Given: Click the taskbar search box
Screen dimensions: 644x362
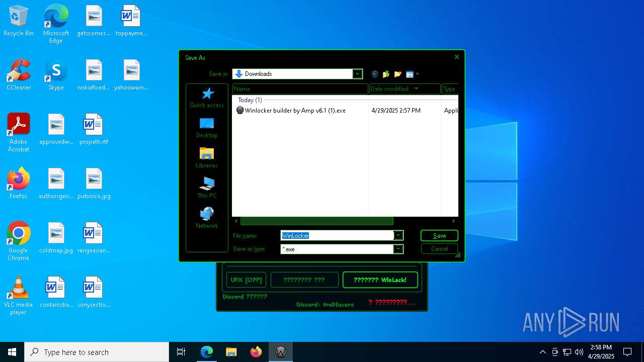Looking at the screenshot, I should 97,352.
